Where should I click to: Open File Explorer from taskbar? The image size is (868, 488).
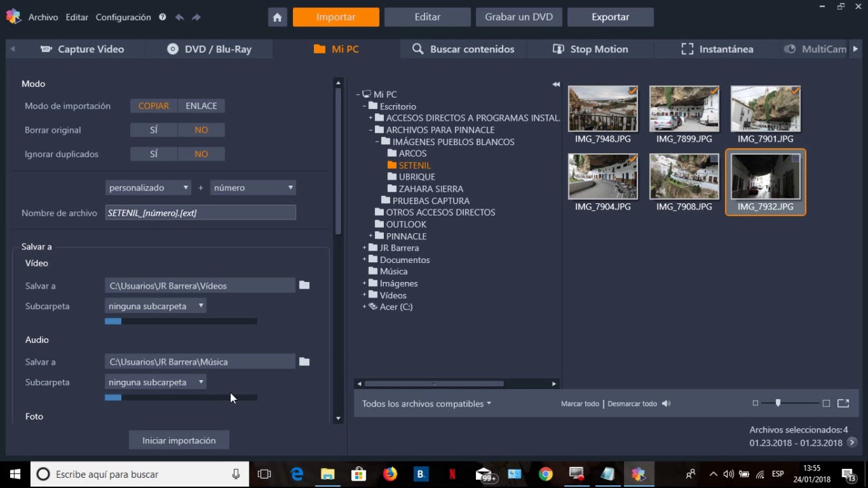tap(328, 474)
